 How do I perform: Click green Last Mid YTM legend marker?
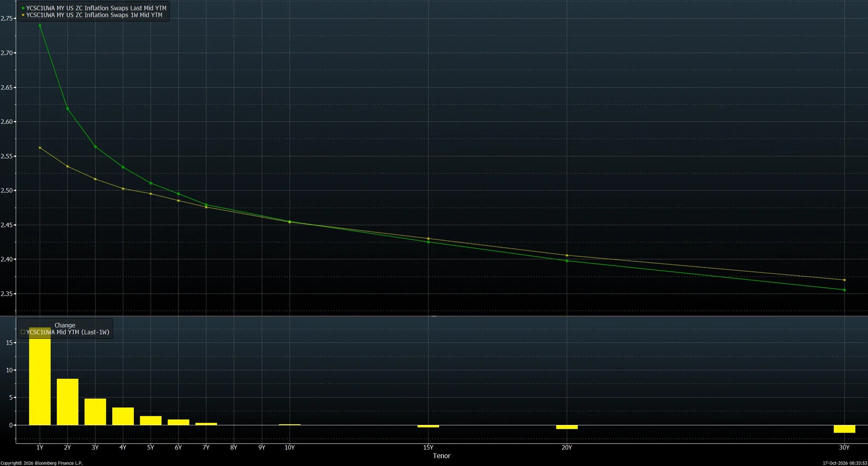tap(23, 8)
